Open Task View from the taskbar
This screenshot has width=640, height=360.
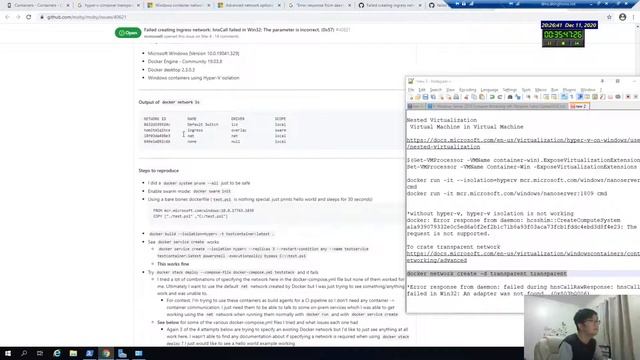click(40, 353)
